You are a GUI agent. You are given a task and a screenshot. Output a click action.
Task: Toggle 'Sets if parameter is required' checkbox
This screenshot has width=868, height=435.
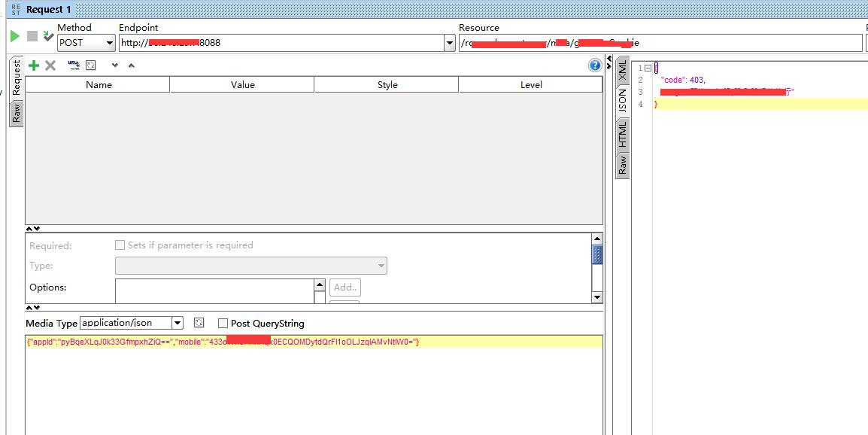(x=120, y=245)
